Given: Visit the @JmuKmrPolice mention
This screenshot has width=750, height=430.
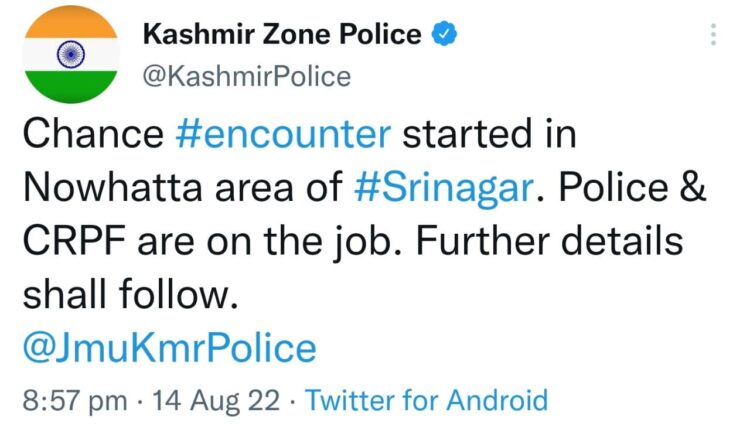Looking at the screenshot, I should (x=169, y=348).
